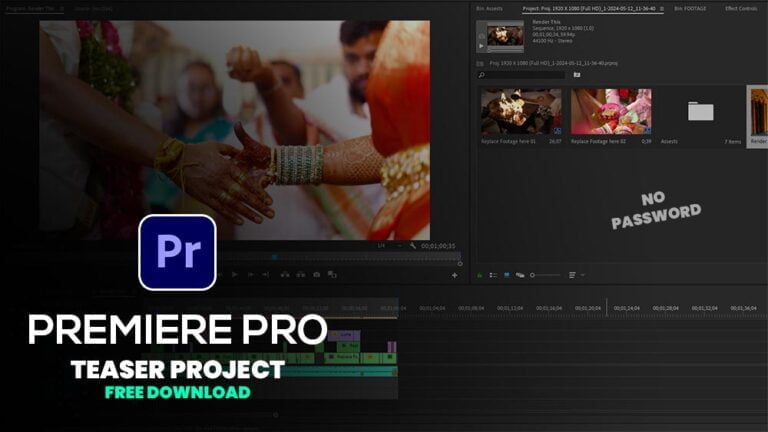
Task: Switch Project panel to List view
Action: point(493,274)
